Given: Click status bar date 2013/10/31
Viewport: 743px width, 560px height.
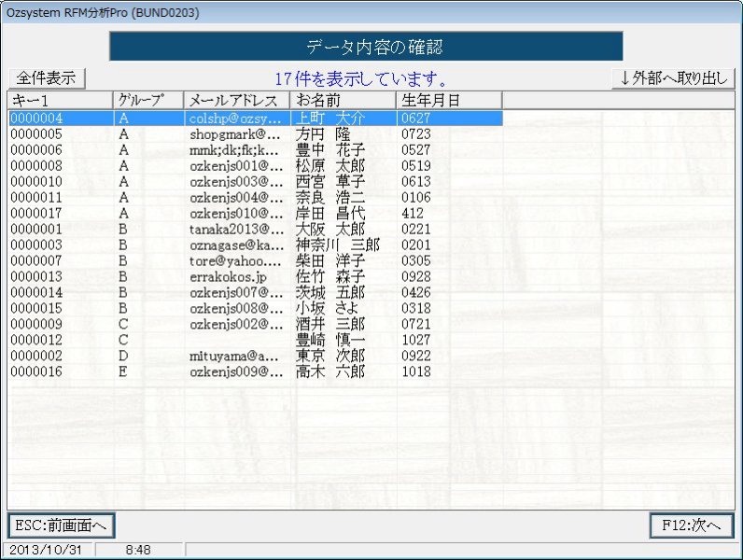Looking at the screenshot, I should [46, 550].
